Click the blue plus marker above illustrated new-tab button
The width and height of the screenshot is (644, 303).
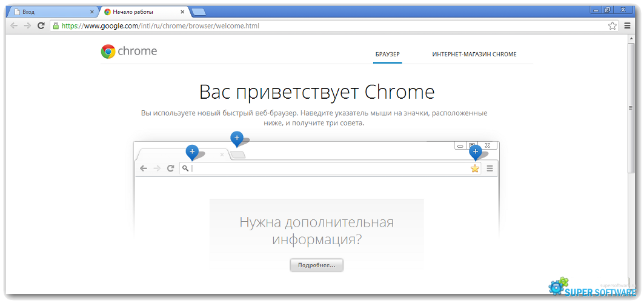(236, 139)
